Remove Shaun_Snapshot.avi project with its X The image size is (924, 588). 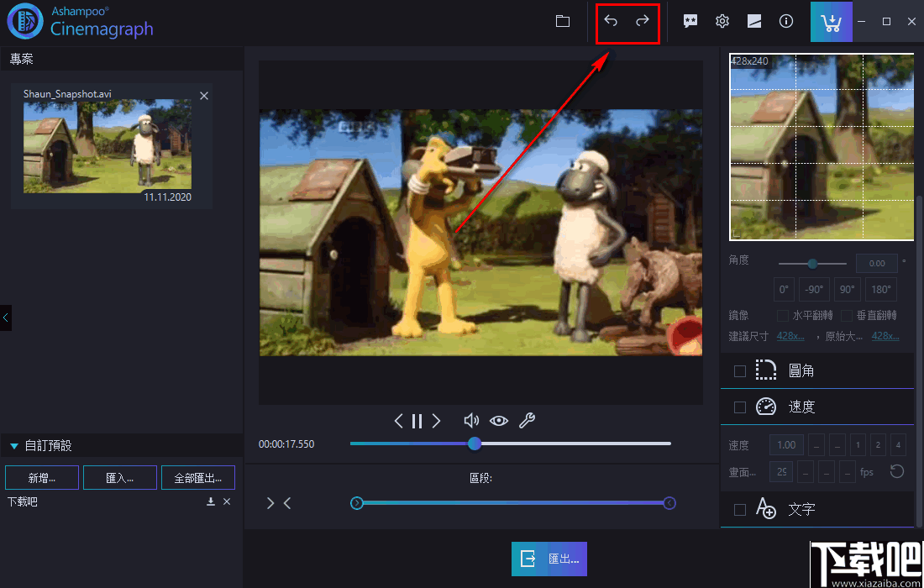tap(204, 96)
